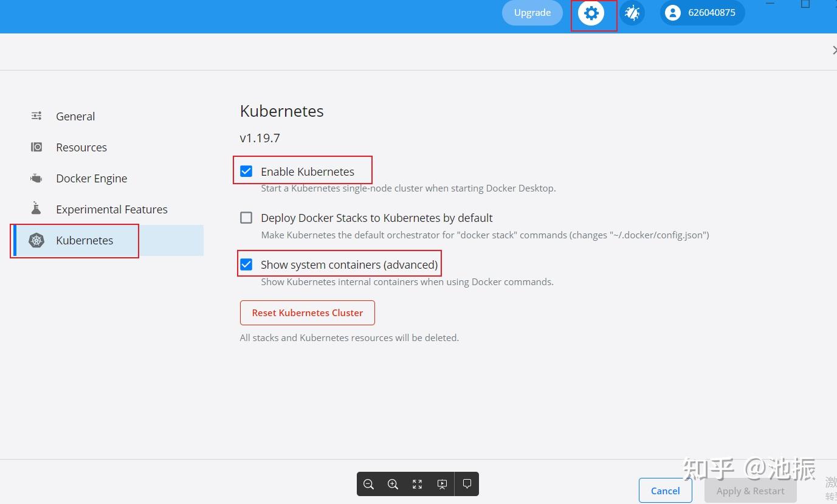Select the Kubernetes wheel icon in sidebar
The width and height of the screenshot is (837, 504).
(36, 240)
